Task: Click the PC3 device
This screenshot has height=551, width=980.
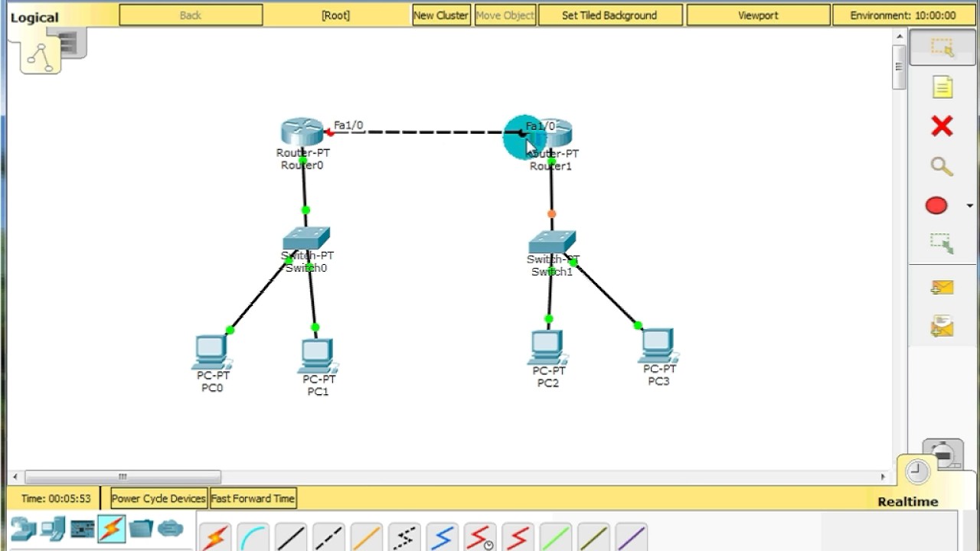Action: click(x=658, y=345)
